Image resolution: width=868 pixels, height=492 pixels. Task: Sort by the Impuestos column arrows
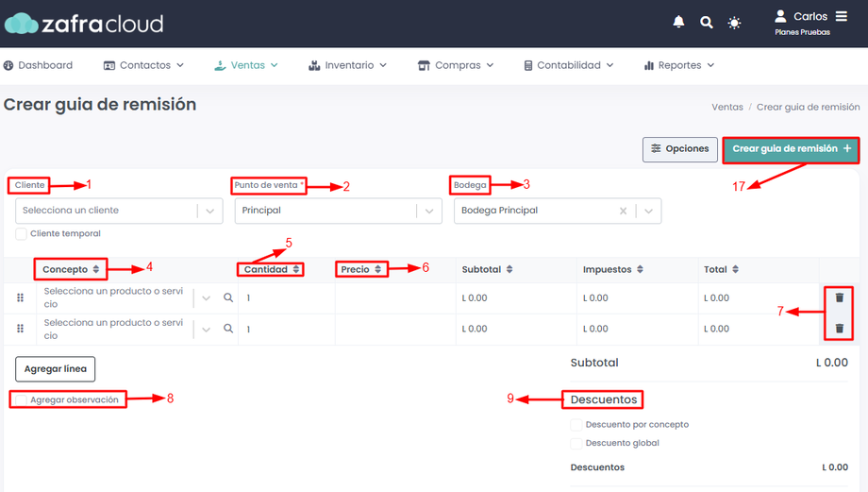click(x=640, y=269)
